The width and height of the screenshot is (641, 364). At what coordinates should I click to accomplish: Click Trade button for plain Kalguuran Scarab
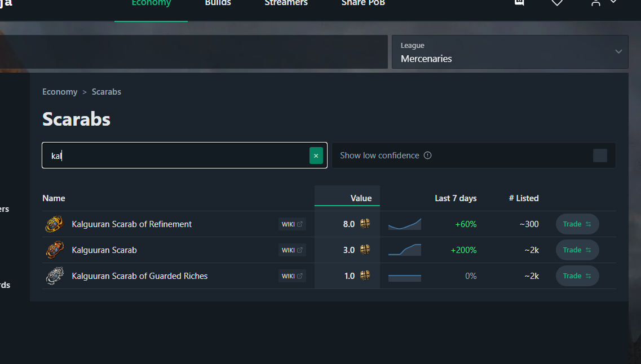577,250
